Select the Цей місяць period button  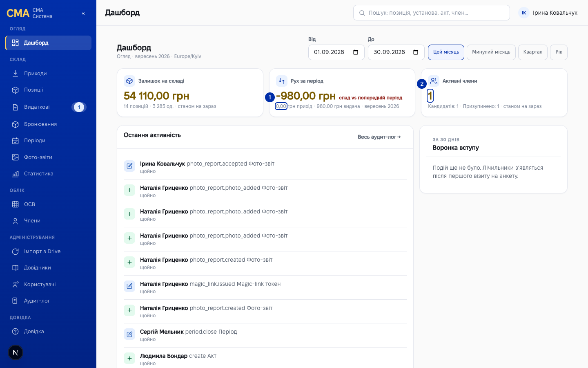tap(446, 52)
